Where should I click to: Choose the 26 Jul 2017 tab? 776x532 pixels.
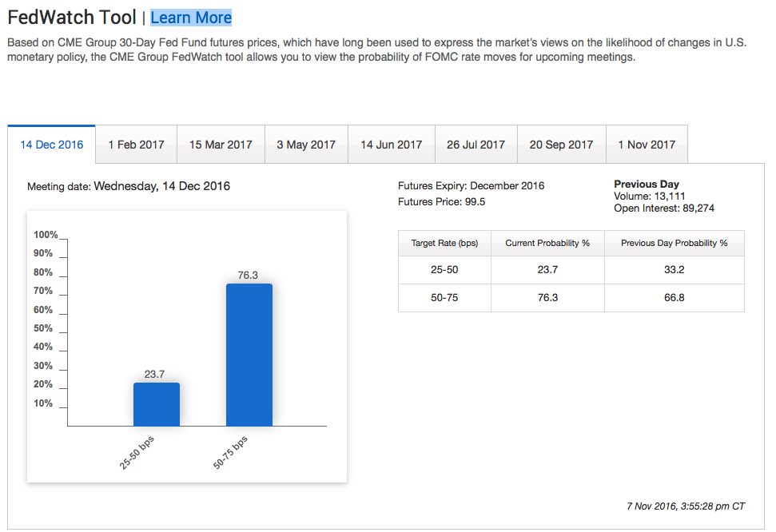(476, 145)
